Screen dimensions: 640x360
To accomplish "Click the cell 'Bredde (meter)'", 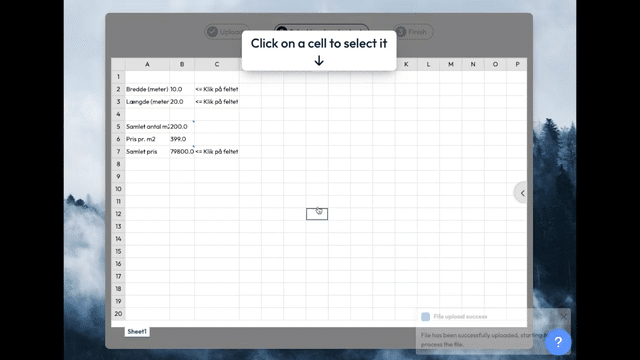I will click(x=147, y=89).
